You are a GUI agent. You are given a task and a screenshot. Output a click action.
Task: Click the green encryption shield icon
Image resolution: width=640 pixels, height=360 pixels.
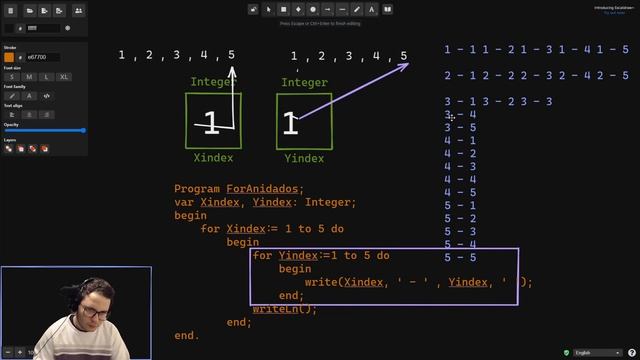[566, 353]
